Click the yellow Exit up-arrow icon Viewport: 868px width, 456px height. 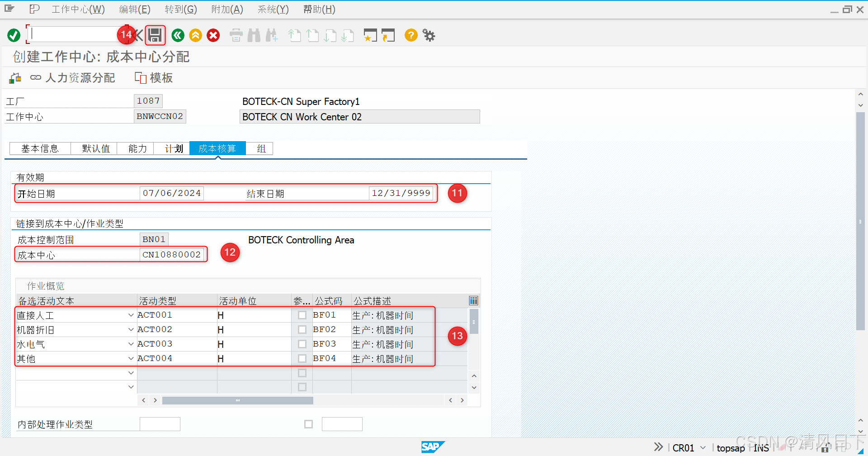[x=196, y=35]
